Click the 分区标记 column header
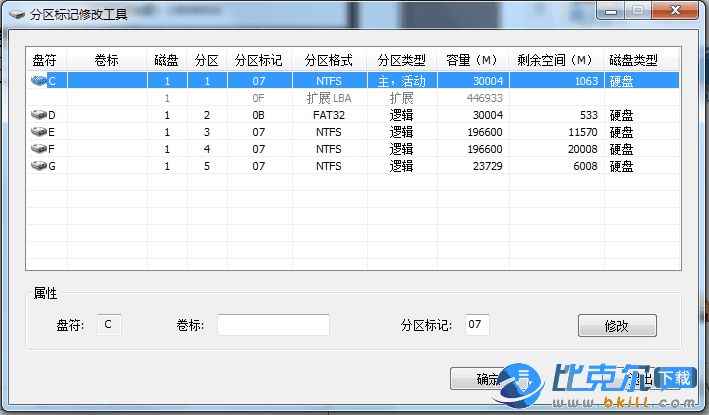Screen dimensions: 709x415 point(259,60)
